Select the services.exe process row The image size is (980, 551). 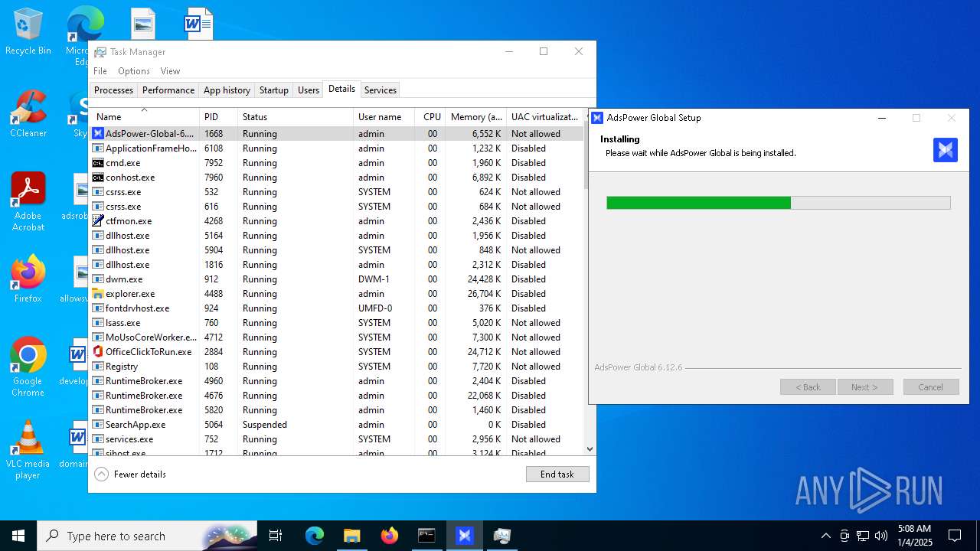click(337, 439)
